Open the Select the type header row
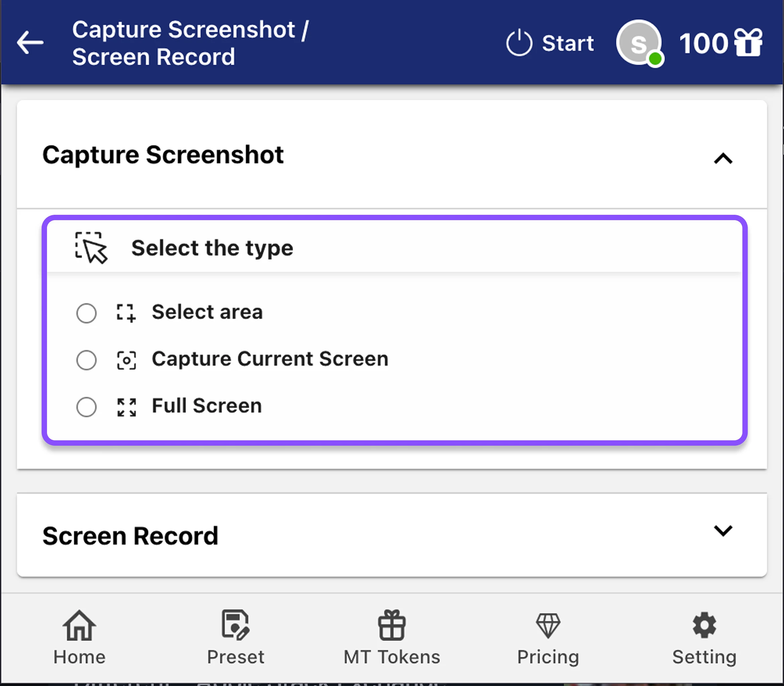 (x=212, y=247)
